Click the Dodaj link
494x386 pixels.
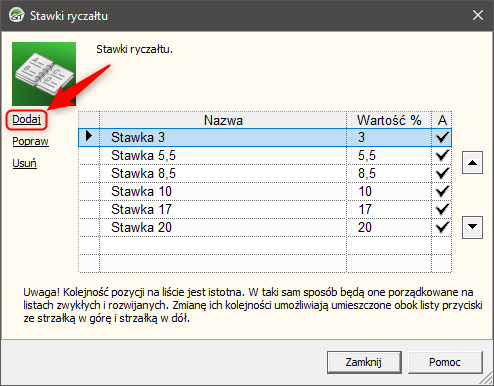pyautogui.click(x=27, y=119)
